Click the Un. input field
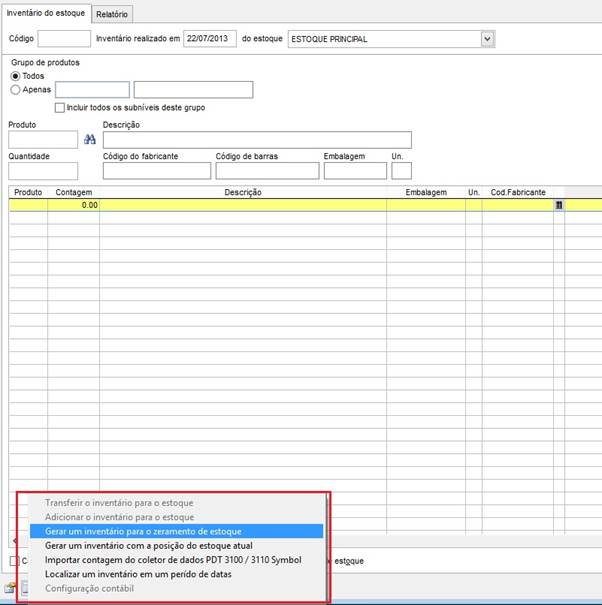Image resolution: width=602 pixels, height=605 pixels. pyautogui.click(x=401, y=171)
